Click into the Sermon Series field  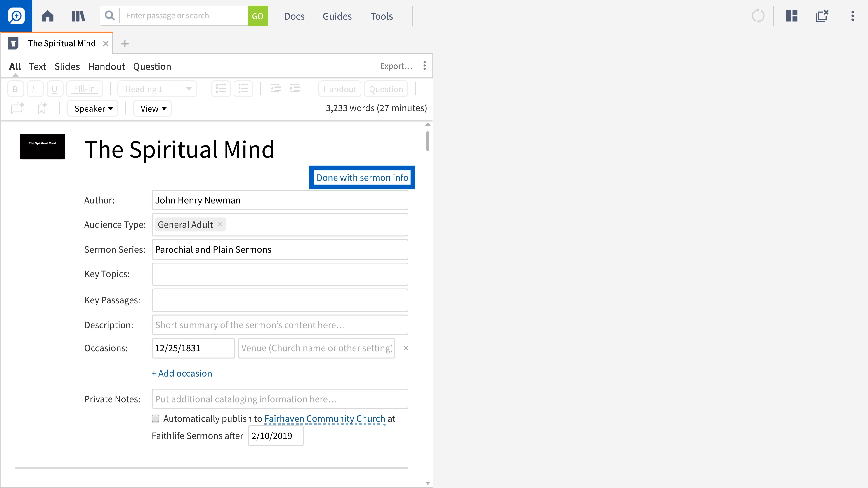point(280,250)
